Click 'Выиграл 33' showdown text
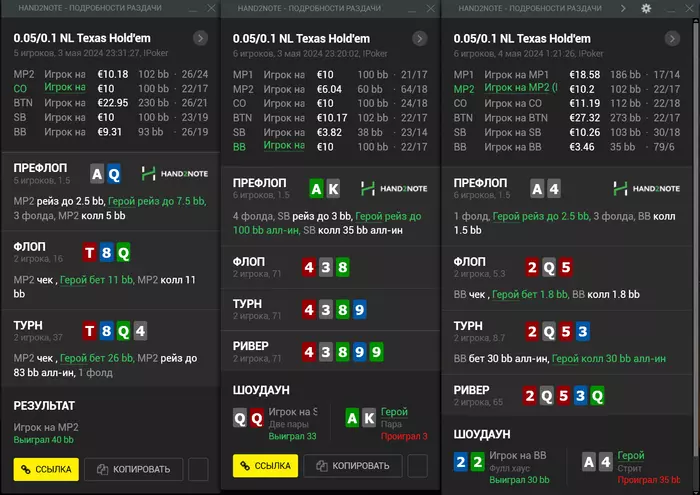The height and width of the screenshot is (495, 700). pos(292,436)
